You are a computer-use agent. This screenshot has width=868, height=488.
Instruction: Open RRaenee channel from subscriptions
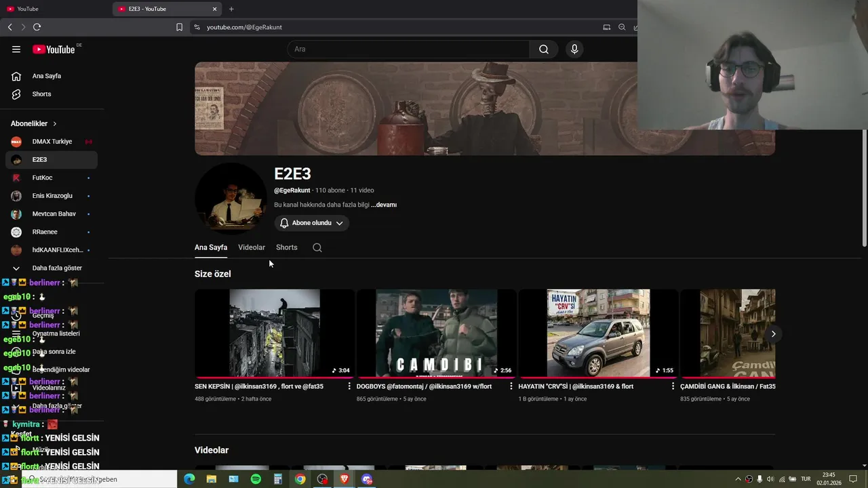point(52,232)
